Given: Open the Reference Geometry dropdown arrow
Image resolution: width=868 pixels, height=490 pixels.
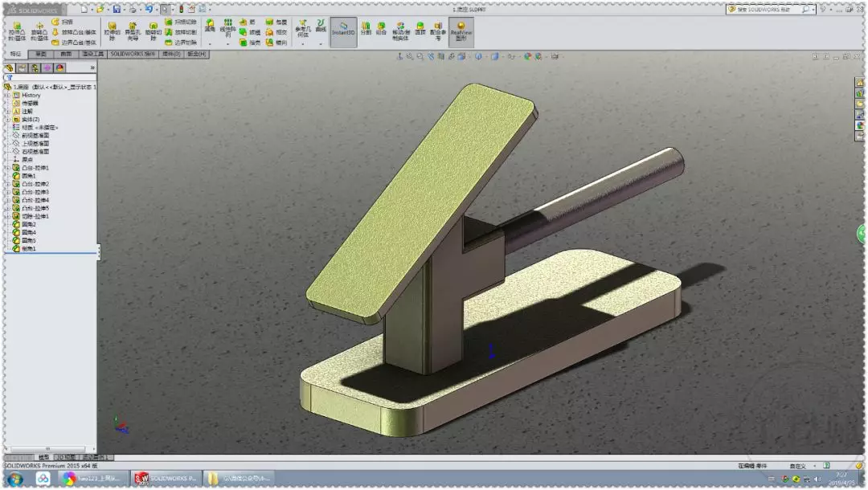Looking at the screenshot, I should pyautogui.click(x=302, y=43).
